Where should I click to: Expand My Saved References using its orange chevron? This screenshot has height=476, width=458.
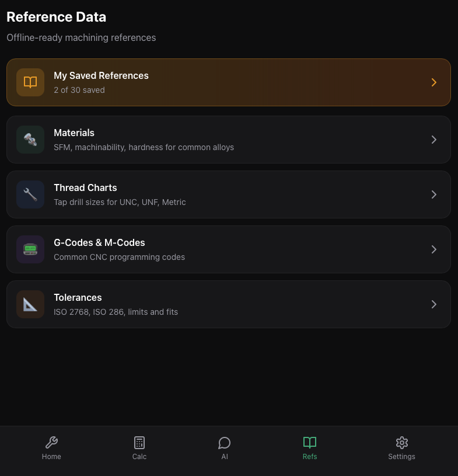point(434,82)
